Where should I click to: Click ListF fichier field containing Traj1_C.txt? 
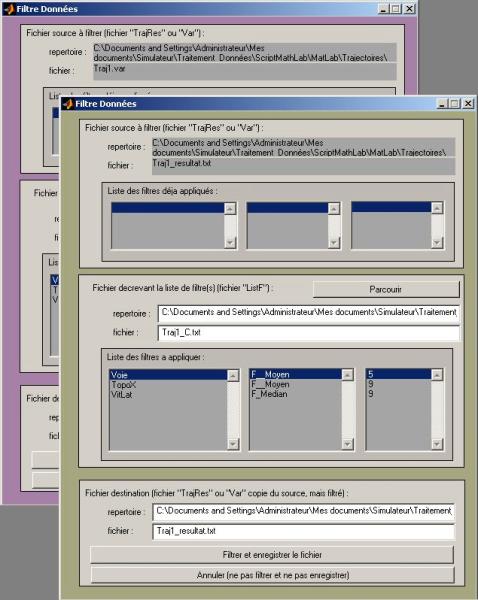pyautogui.click(x=308, y=333)
